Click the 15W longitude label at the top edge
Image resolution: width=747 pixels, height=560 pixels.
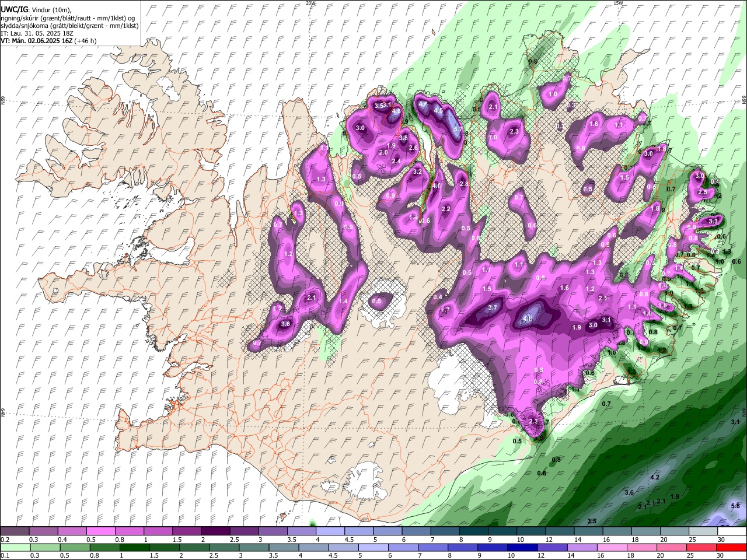[x=618, y=3]
